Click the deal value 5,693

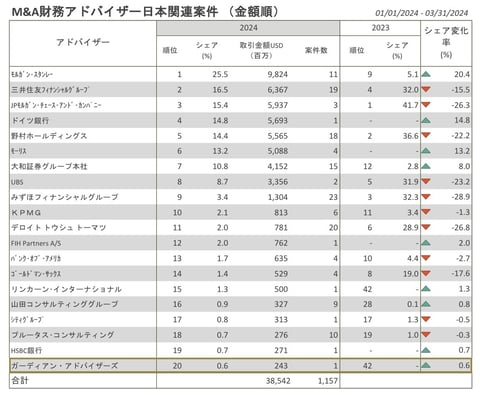[277, 120]
